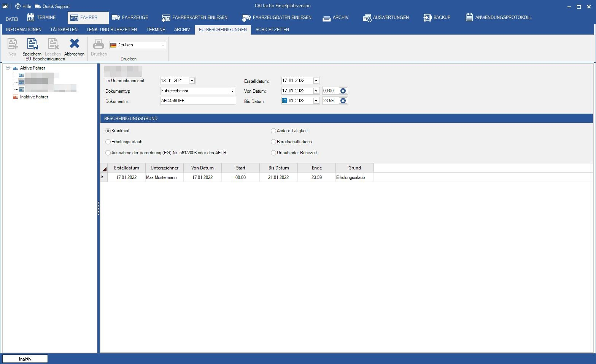The width and height of the screenshot is (596, 364).
Task: Click into the Dokumentnr. text field
Action: [198, 101]
